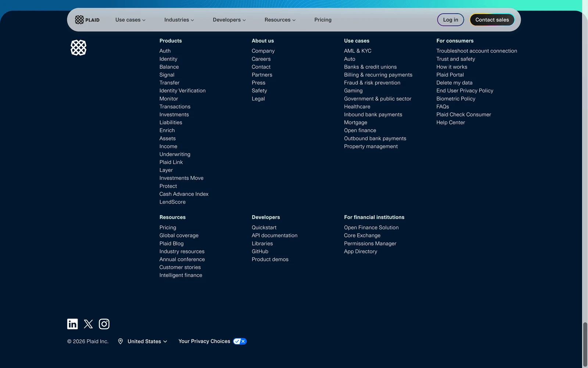Screen dimensions: 588x368
Task: Click the large white Plaid footer logo
Action: [78, 48]
